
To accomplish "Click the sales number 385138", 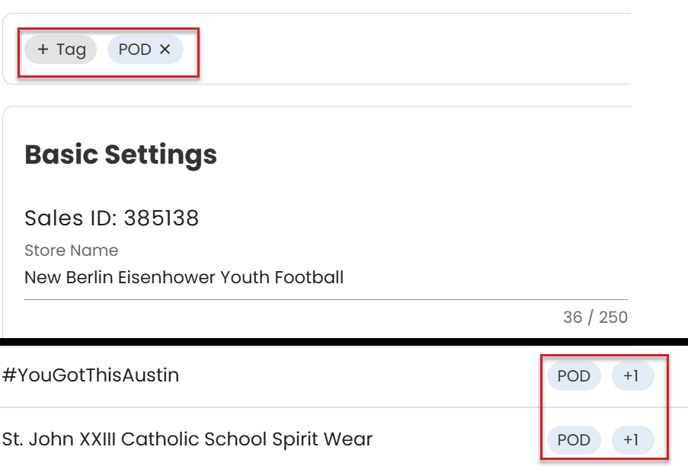I will click(x=168, y=218).
